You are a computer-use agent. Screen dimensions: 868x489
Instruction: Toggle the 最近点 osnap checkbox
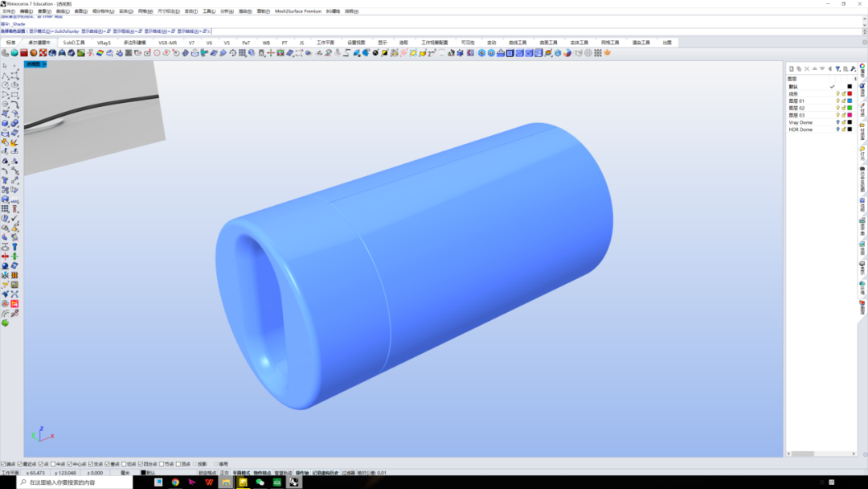pos(20,464)
